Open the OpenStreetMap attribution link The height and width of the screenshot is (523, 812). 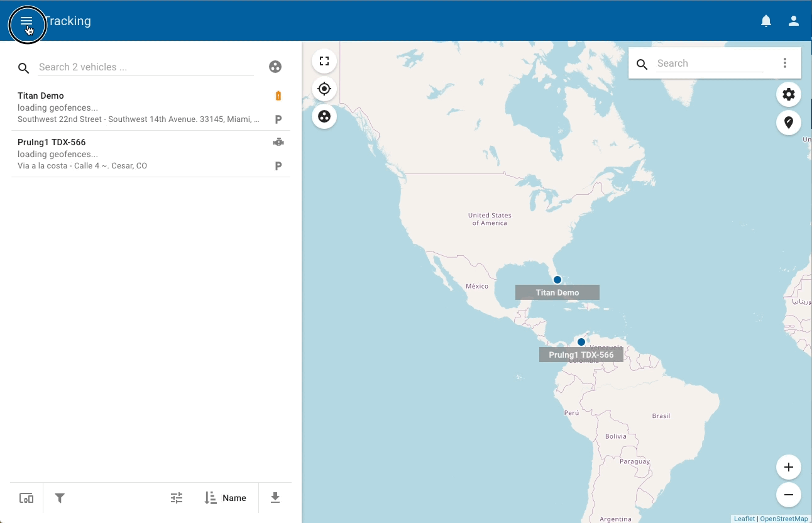point(784,519)
